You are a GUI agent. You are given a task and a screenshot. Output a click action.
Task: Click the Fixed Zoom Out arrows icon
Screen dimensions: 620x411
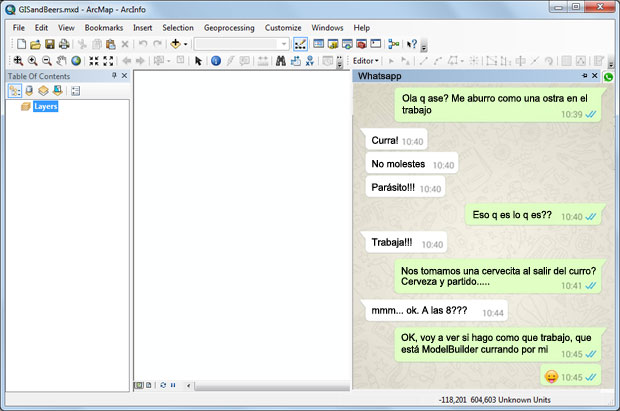point(108,61)
